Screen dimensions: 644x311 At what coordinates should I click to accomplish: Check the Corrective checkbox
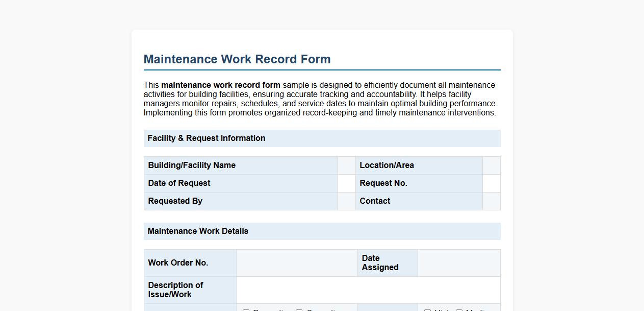tap(299, 310)
